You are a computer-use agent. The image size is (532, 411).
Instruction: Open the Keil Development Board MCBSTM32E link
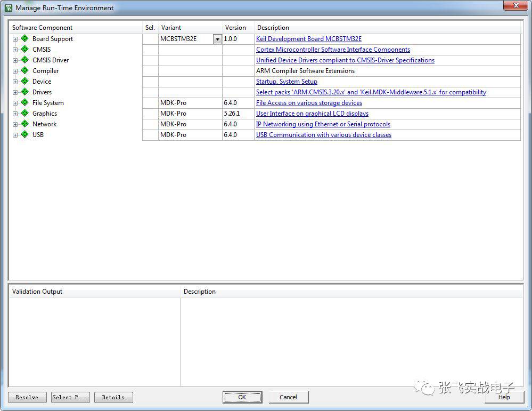pos(308,39)
